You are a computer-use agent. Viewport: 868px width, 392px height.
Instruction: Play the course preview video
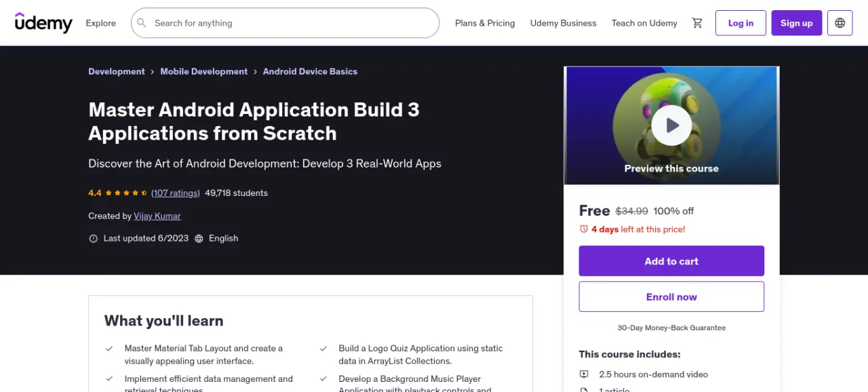pos(671,125)
